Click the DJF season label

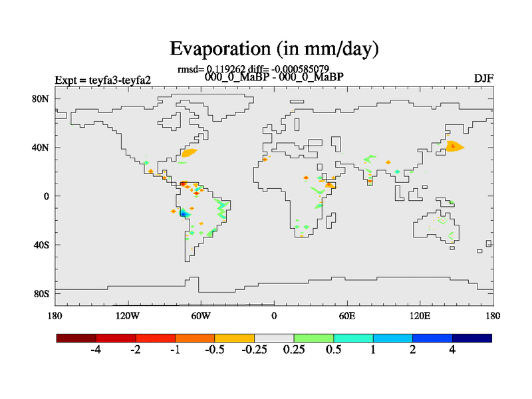(x=483, y=78)
